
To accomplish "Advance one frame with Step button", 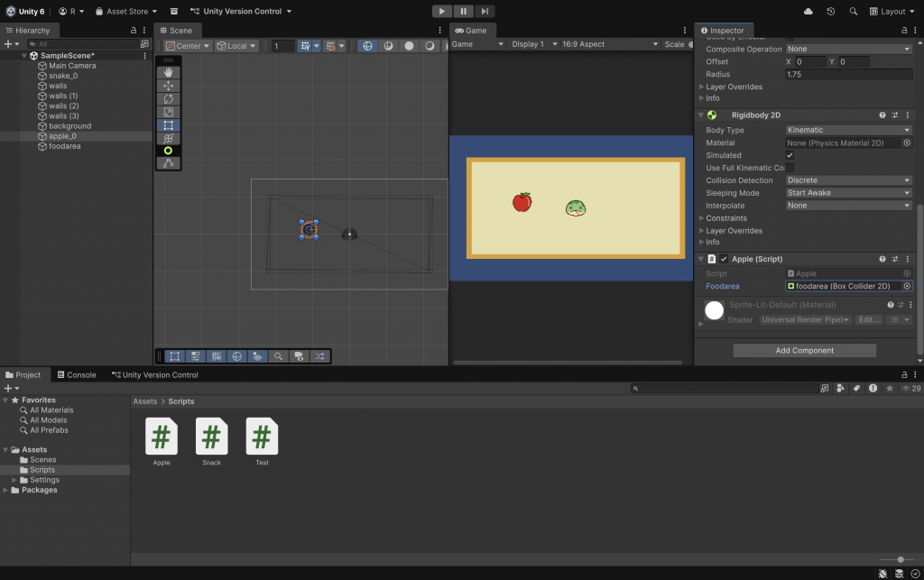I will tap(485, 11).
